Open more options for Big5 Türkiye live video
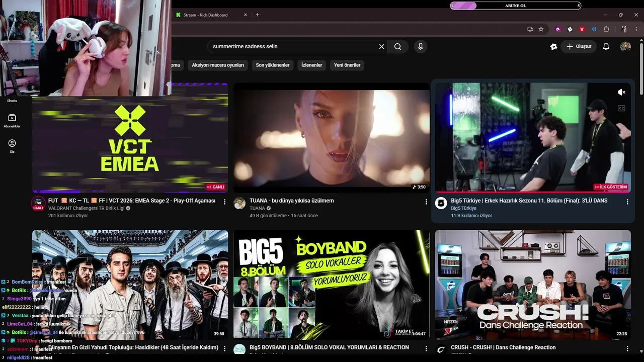The width and height of the screenshot is (644, 362). [627, 202]
